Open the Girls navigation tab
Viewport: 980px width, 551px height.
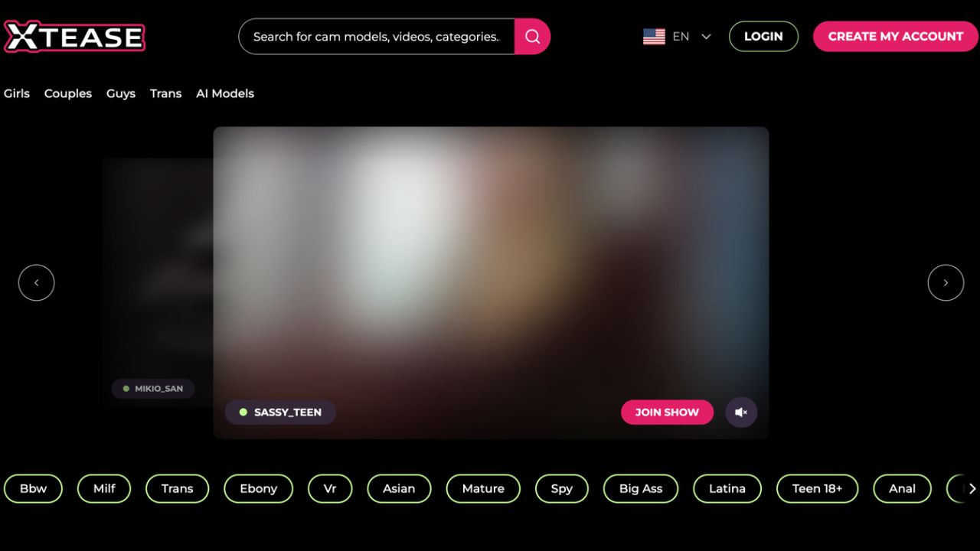[17, 93]
